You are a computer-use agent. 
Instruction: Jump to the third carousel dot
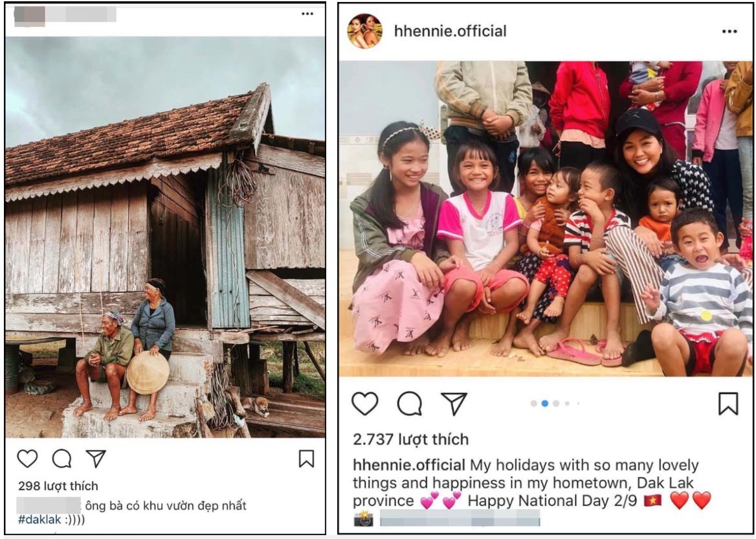click(556, 403)
